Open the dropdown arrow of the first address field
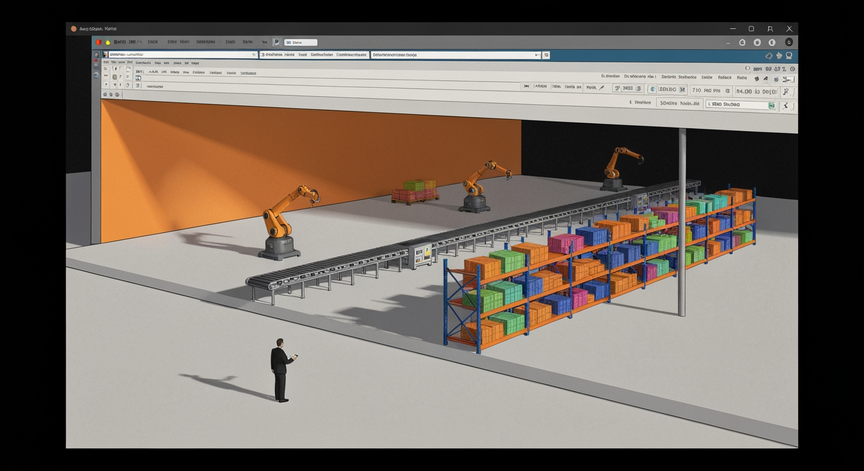Image resolution: width=864 pixels, height=471 pixels. point(254,55)
